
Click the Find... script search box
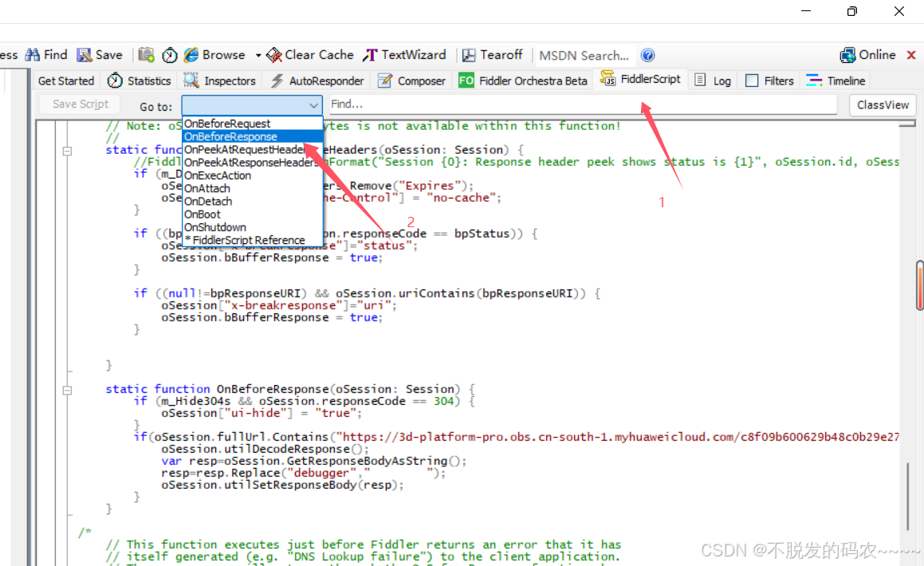(582, 104)
